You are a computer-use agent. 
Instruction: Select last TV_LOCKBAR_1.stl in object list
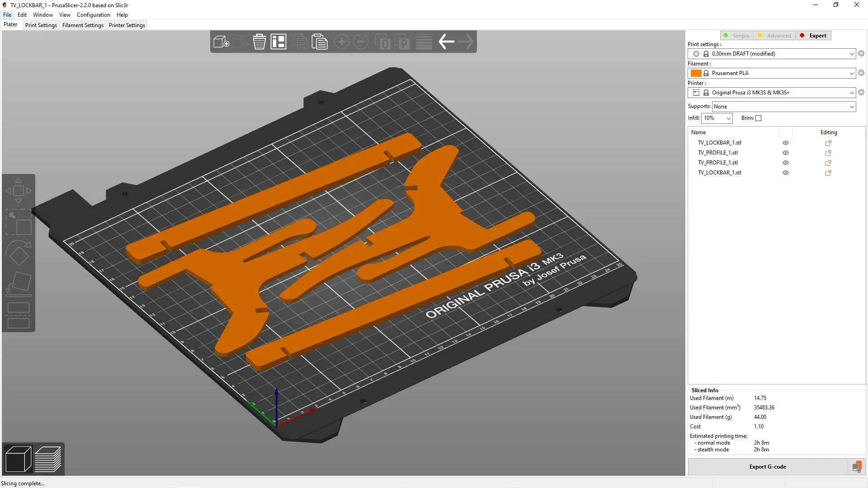pyautogui.click(x=719, y=173)
